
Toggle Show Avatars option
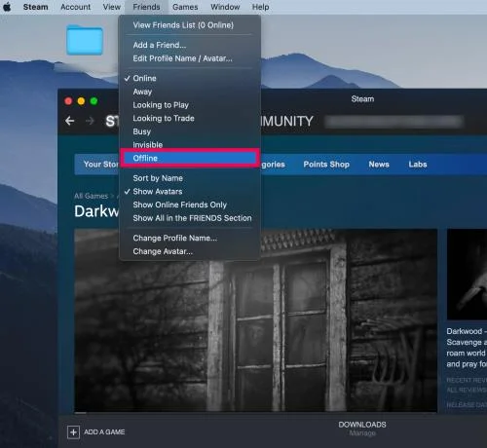click(x=190, y=191)
